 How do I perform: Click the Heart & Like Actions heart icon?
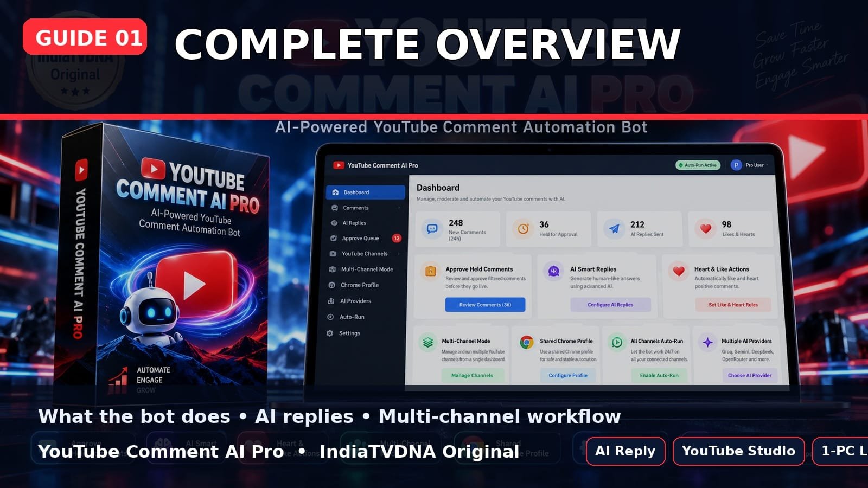click(679, 271)
